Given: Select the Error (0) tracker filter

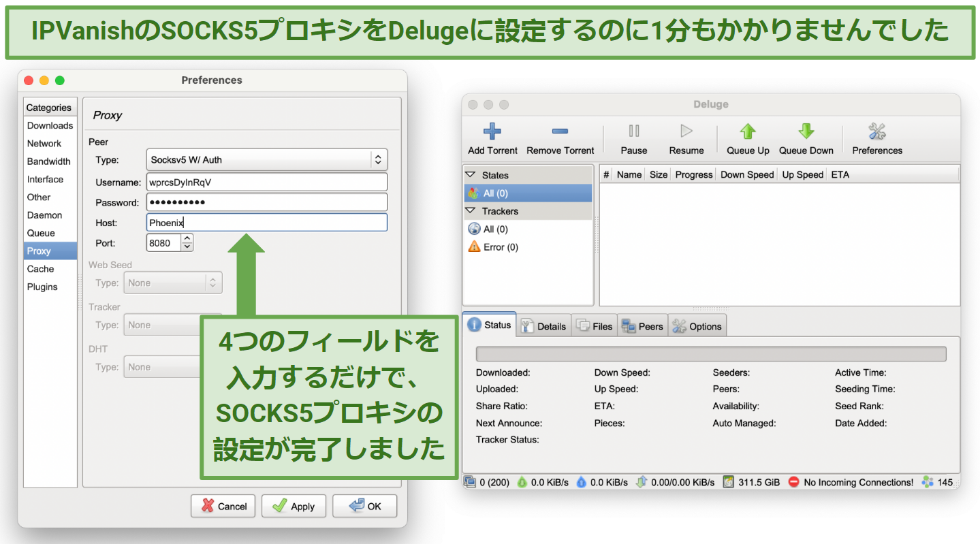Looking at the screenshot, I should (x=528, y=247).
